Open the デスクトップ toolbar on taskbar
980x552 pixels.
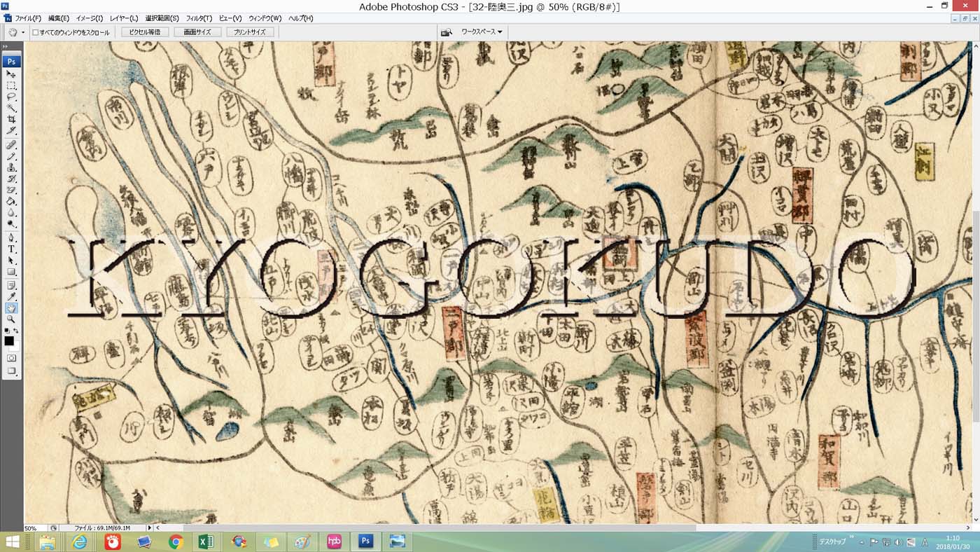point(832,541)
